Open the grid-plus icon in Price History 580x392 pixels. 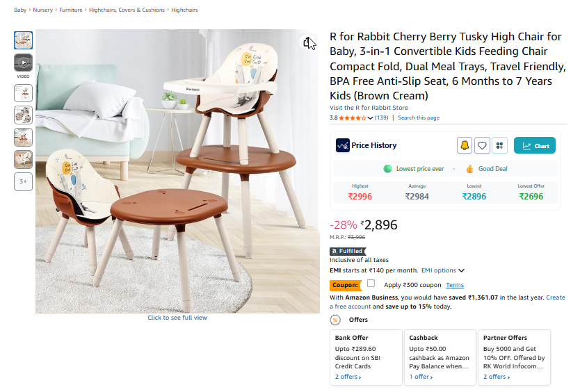[x=499, y=146]
